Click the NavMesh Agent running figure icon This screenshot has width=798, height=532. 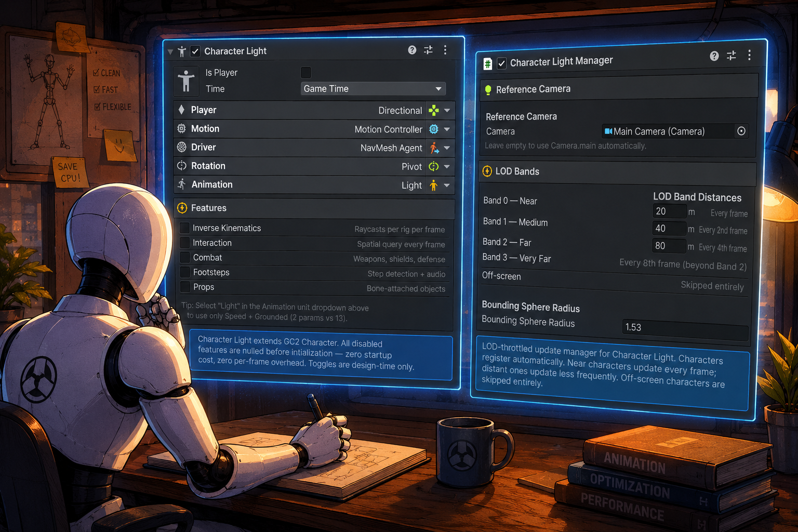434,148
